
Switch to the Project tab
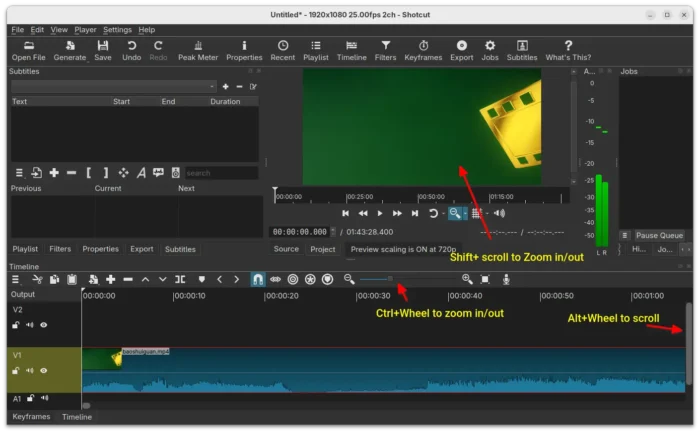pos(322,249)
